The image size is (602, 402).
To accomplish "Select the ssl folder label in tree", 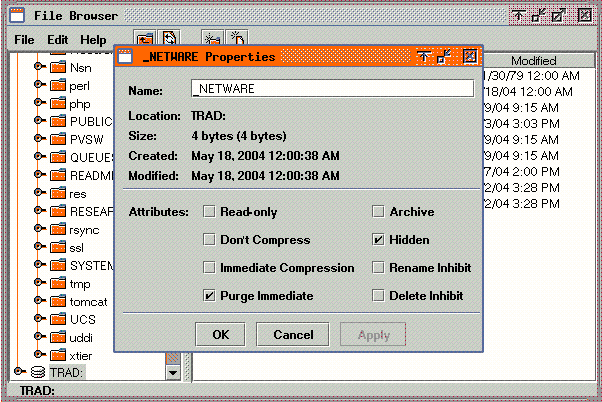I will pos(77,248).
